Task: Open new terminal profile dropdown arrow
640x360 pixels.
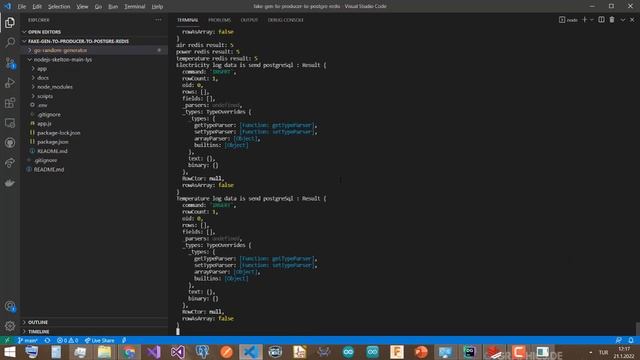Action: (592, 20)
